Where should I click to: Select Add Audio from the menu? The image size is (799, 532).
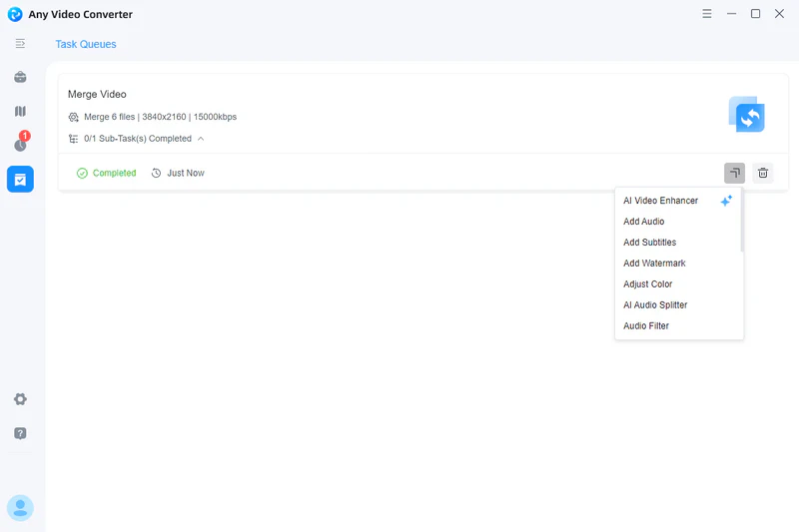[x=644, y=222]
